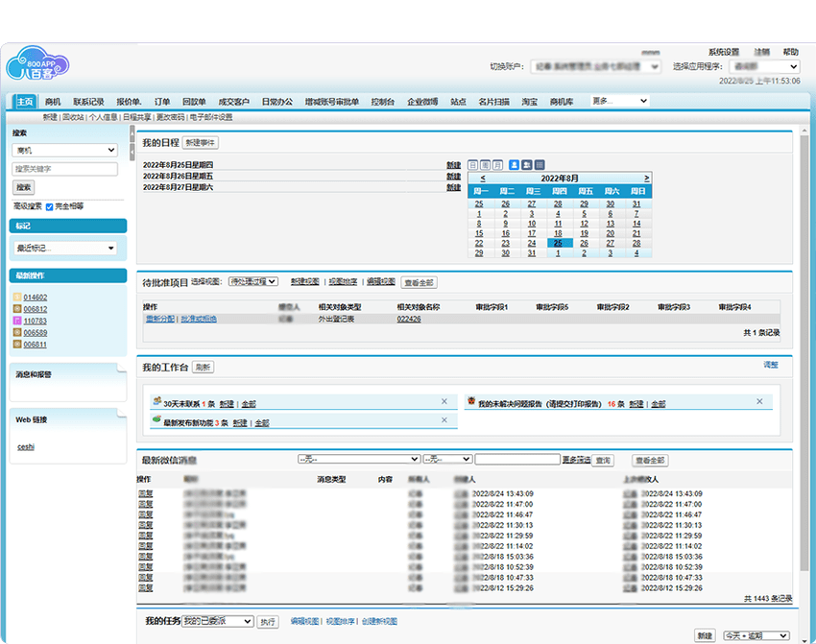Select the 我的已委派 task filter dropdown

click(218, 622)
